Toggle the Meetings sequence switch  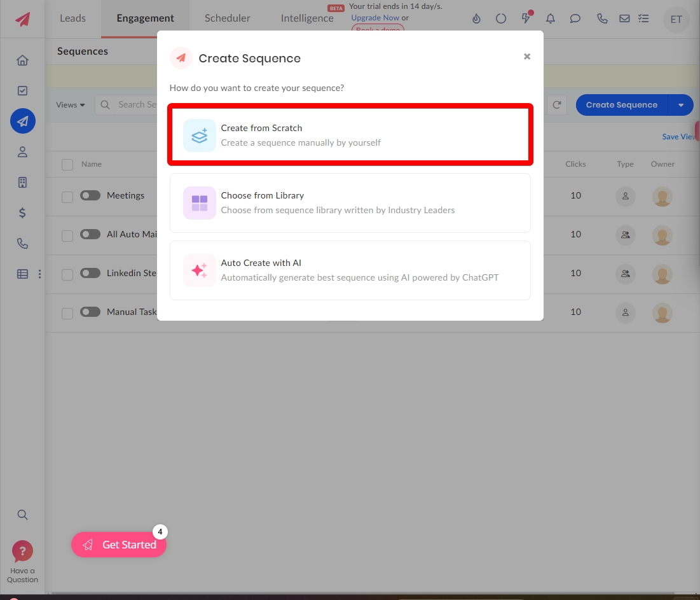[x=90, y=195]
